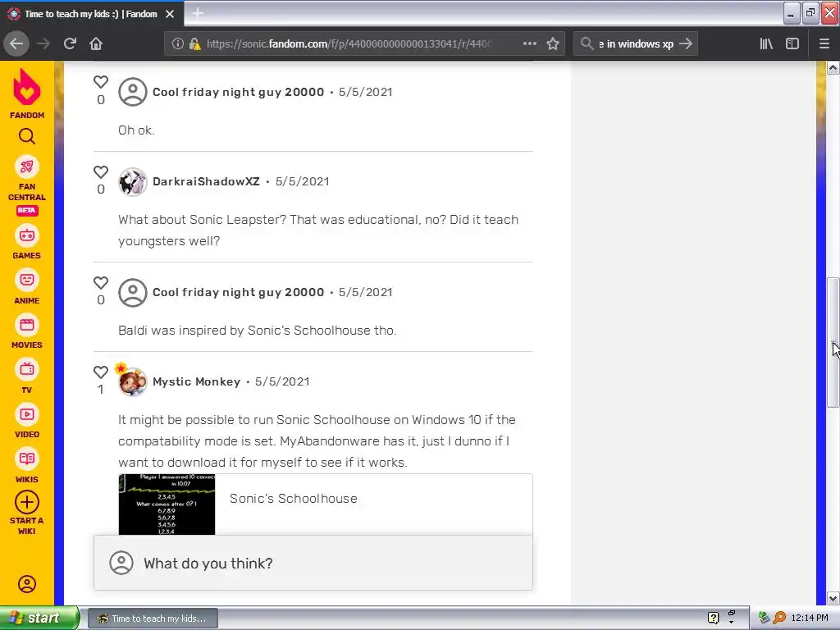This screenshot has height=630, width=840.
Task: Click the scrollbar down arrow
Action: [x=833, y=598]
